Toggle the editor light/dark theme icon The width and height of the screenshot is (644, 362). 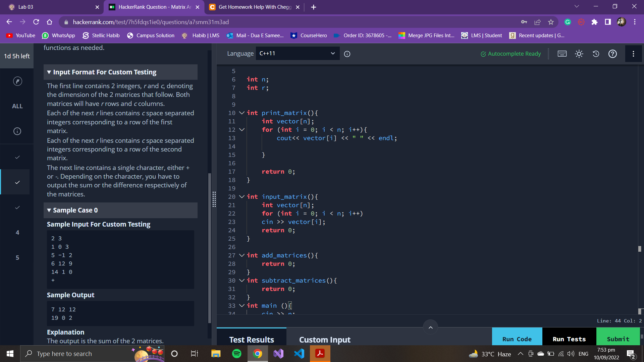tap(579, 54)
